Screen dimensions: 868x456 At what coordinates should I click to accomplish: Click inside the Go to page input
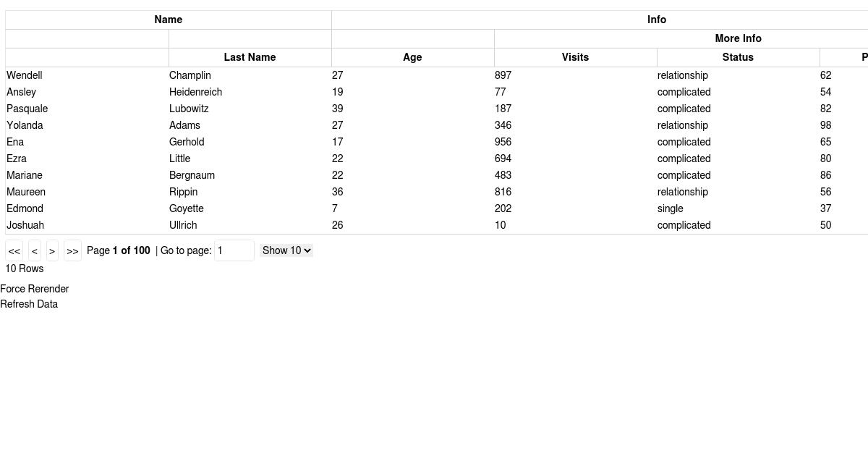click(234, 250)
